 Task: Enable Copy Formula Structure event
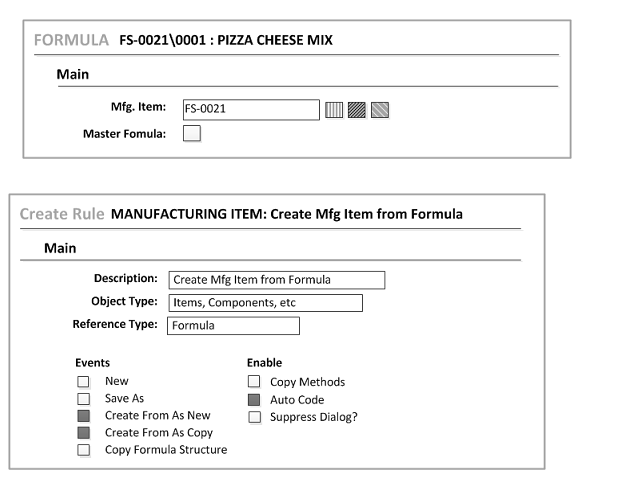(x=84, y=449)
